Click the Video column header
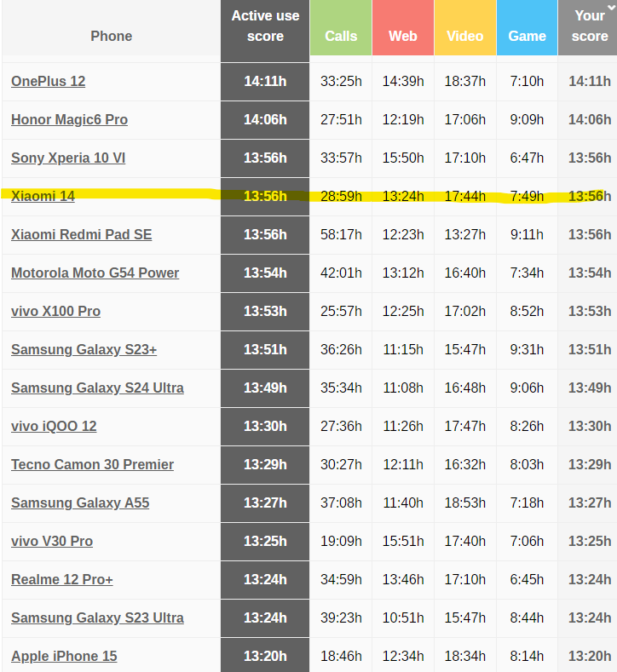This screenshot has height=672, width=617. (464, 36)
